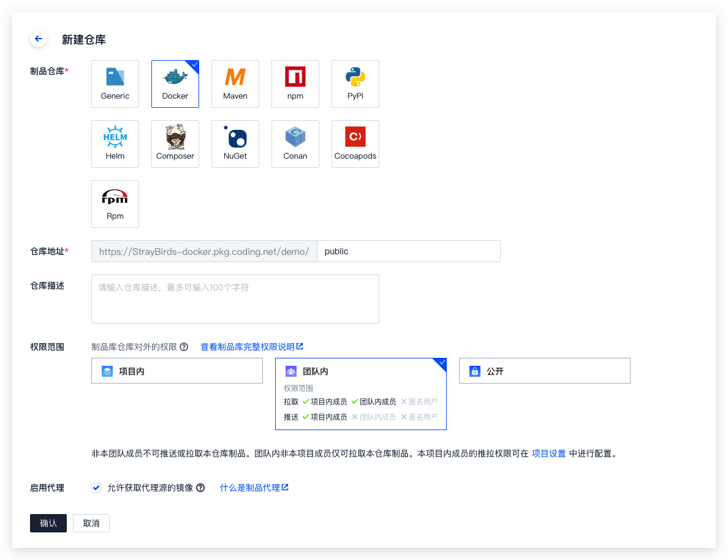Select the Rpm repository type
Image resolution: width=728 pixels, height=560 pixels.
click(x=115, y=204)
